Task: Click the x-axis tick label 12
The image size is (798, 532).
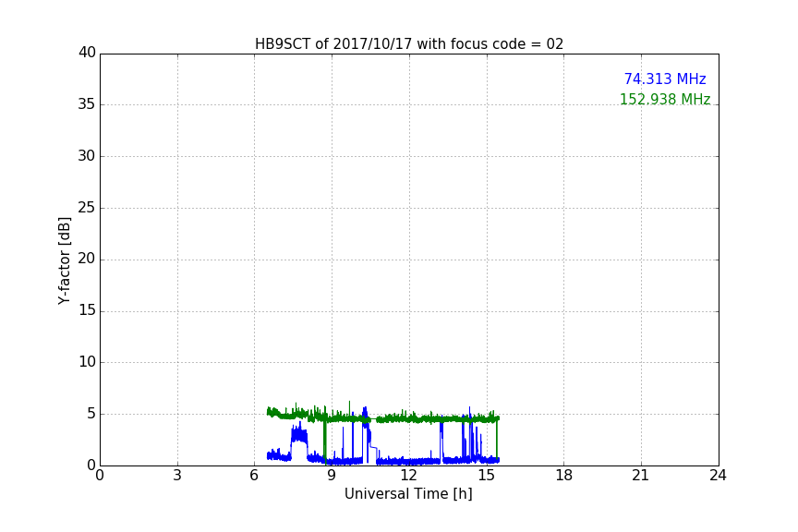Action: point(409,476)
